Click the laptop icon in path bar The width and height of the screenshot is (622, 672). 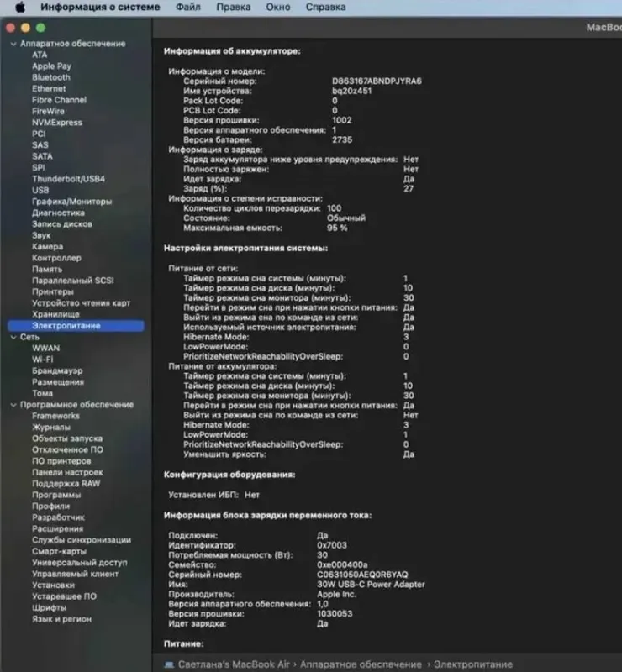point(169,664)
